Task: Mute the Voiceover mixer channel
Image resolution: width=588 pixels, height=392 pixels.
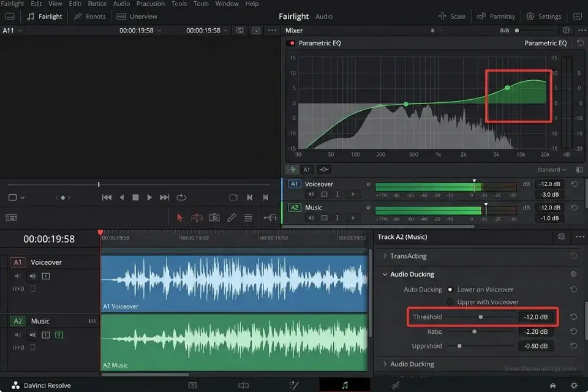Action: click(x=311, y=194)
